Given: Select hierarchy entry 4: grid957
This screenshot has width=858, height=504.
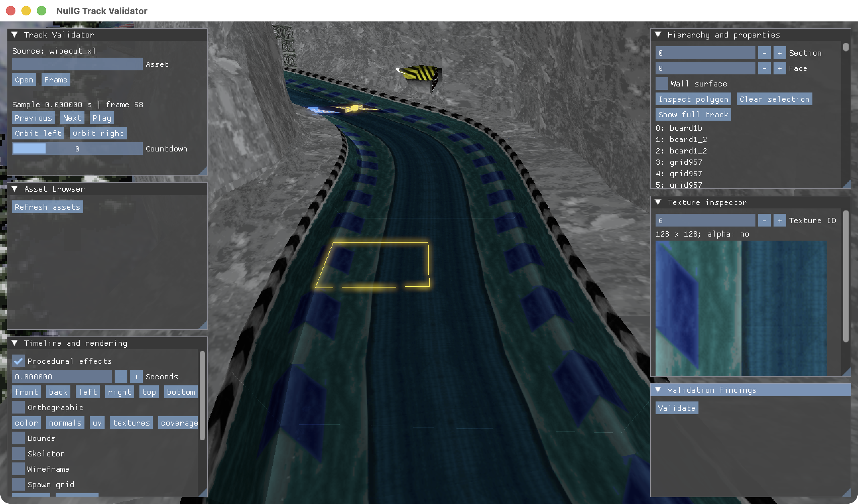Looking at the screenshot, I should pyautogui.click(x=679, y=174).
